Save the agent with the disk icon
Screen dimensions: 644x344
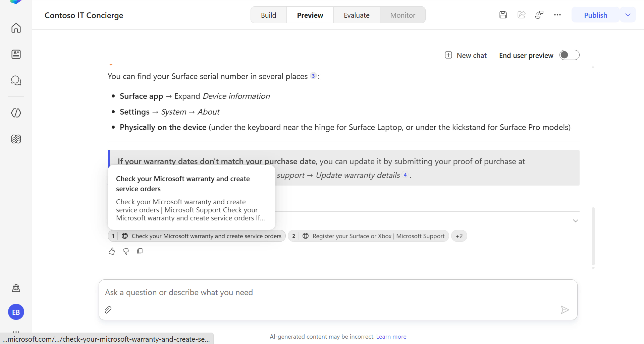tap(503, 15)
